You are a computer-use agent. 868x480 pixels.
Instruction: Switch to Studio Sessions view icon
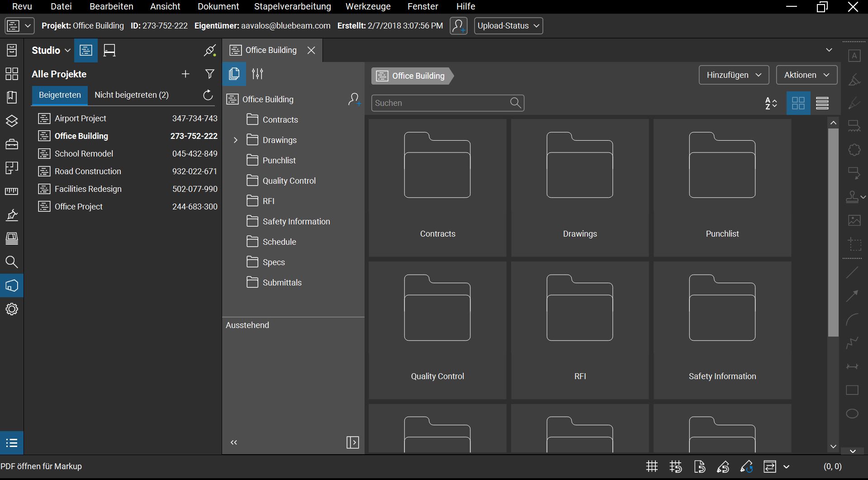point(109,50)
